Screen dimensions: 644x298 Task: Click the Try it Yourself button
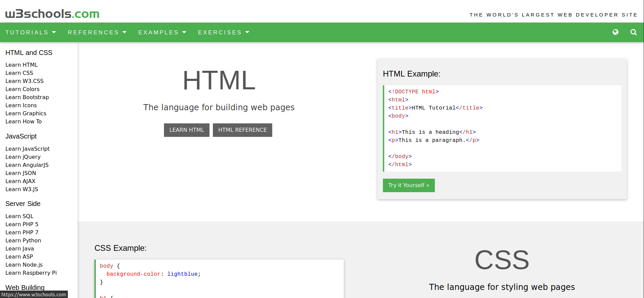pos(409,185)
